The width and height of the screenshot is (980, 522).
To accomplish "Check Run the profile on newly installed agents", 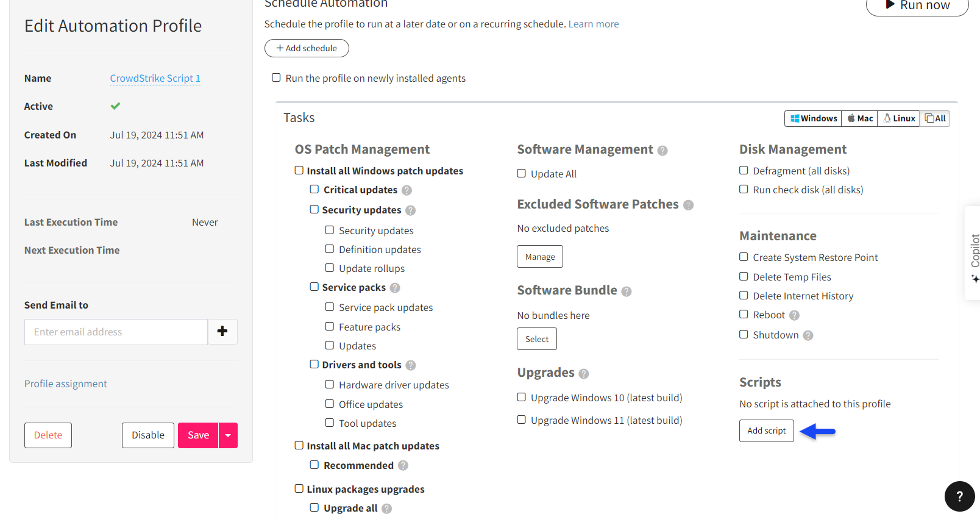I will click(276, 77).
